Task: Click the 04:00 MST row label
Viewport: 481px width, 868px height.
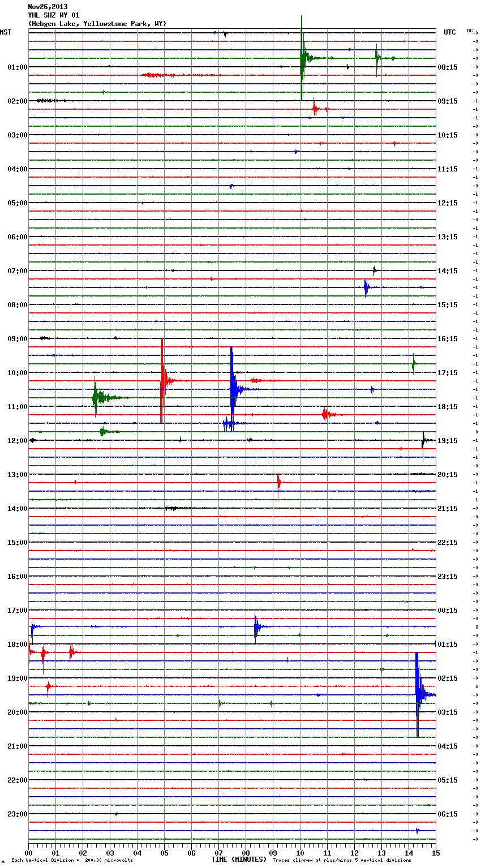Action: pos(18,169)
